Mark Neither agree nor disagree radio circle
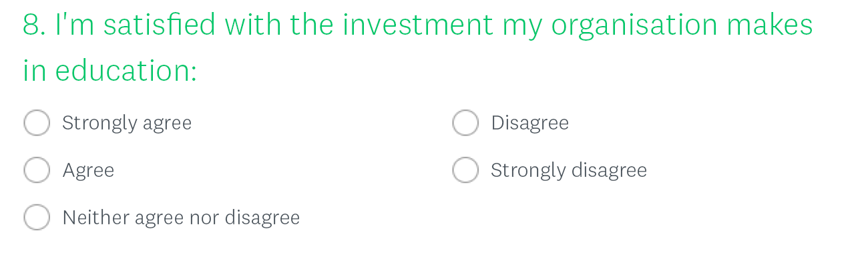The image size is (868, 257). click(37, 218)
